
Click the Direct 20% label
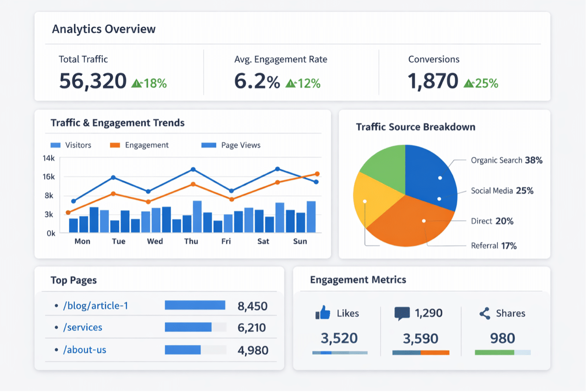click(x=492, y=221)
